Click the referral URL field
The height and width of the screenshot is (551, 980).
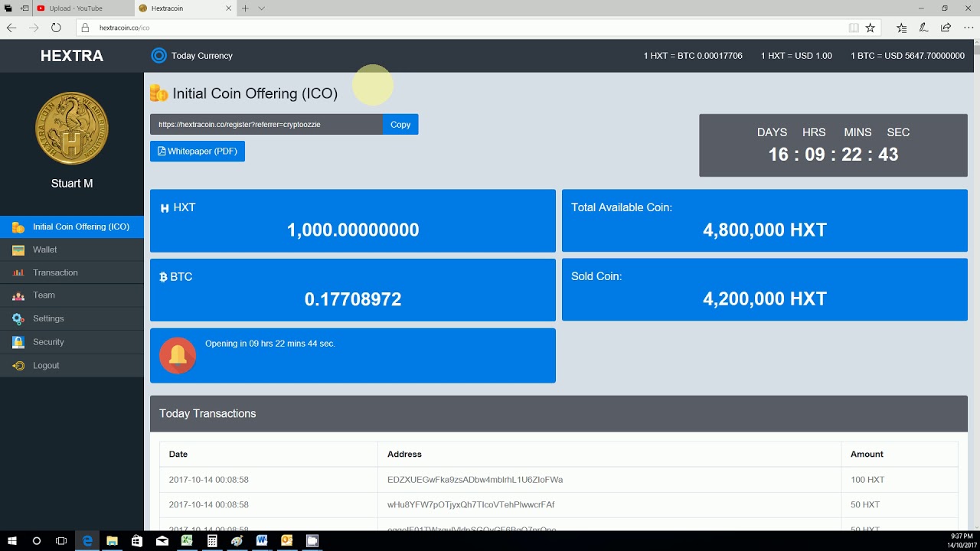pos(266,125)
